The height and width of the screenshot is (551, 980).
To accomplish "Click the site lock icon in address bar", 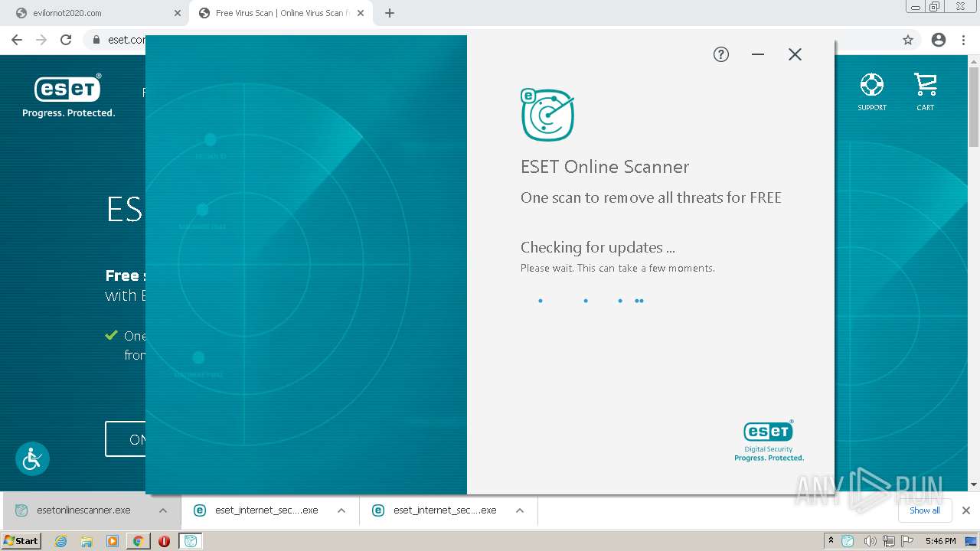I will click(x=96, y=40).
